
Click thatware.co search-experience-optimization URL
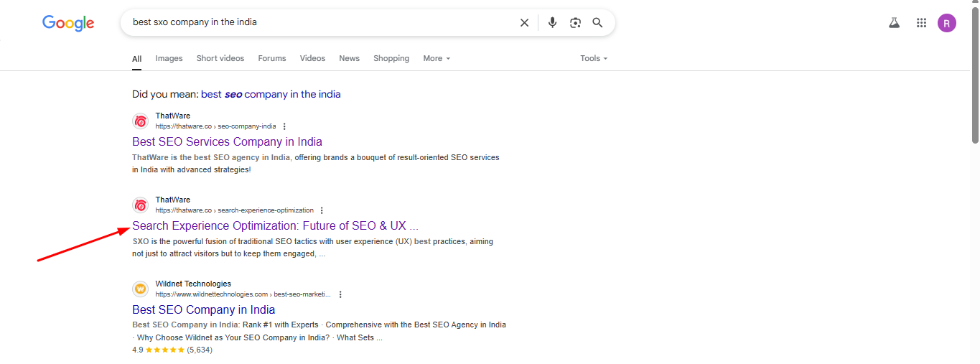[x=234, y=210]
